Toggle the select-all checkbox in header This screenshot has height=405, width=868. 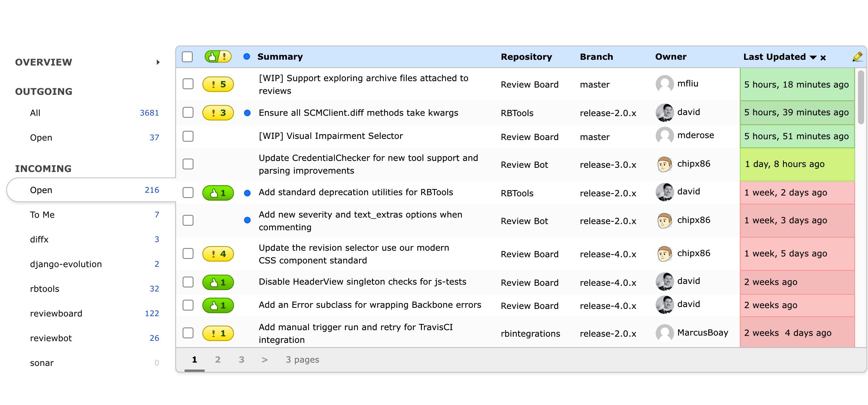(x=188, y=56)
